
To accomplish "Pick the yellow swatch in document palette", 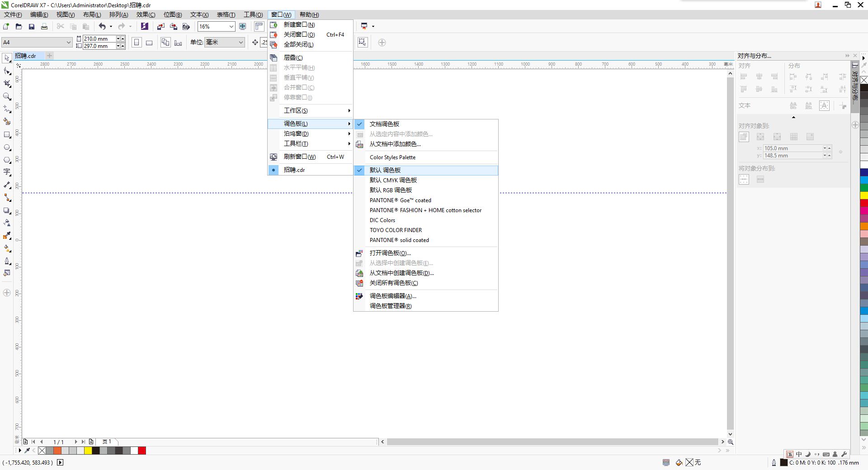I will 88,451.
